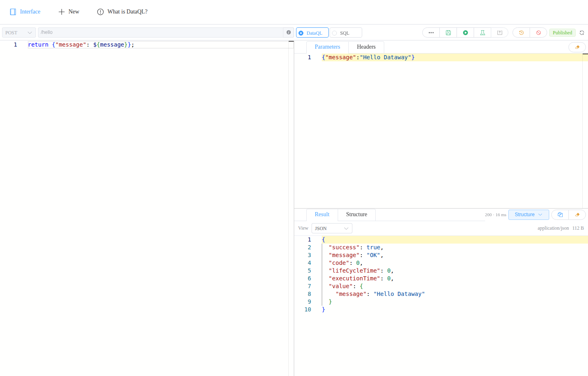Click the publish upload icon

click(499, 33)
